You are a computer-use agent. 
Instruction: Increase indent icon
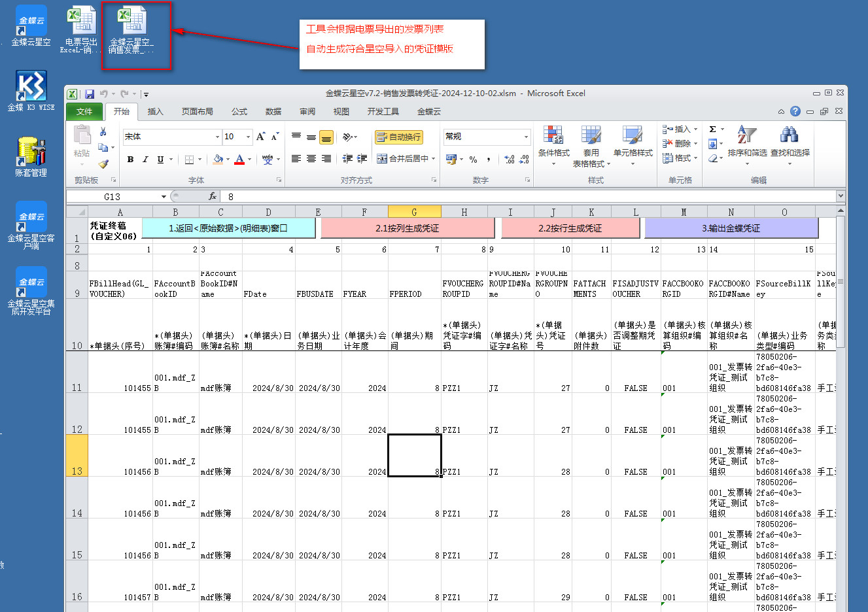click(x=361, y=159)
